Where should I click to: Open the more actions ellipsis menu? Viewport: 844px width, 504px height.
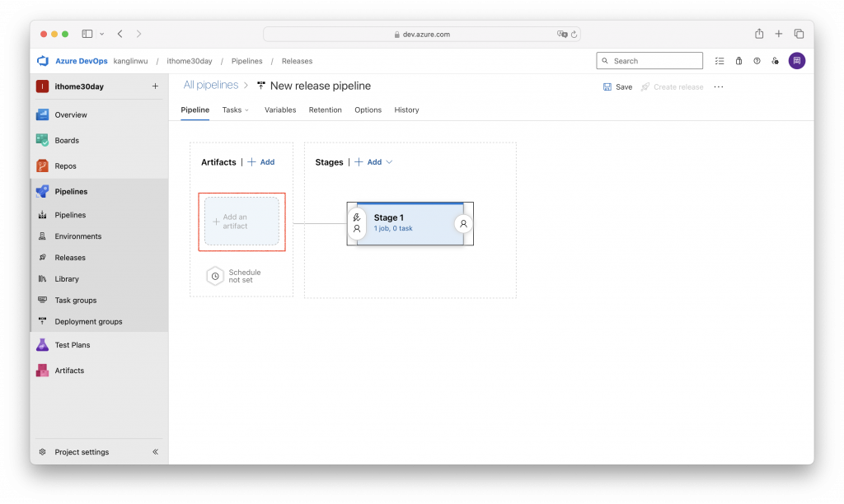pos(718,86)
